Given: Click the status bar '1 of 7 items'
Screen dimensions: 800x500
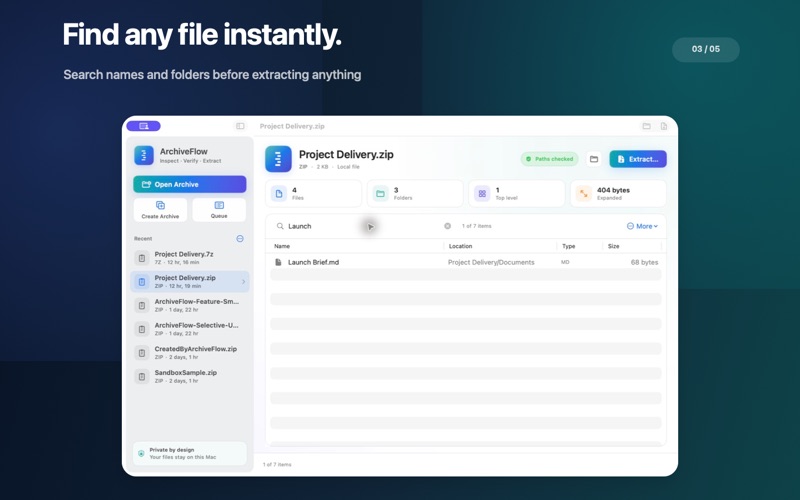Looking at the screenshot, I should (x=277, y=464).
